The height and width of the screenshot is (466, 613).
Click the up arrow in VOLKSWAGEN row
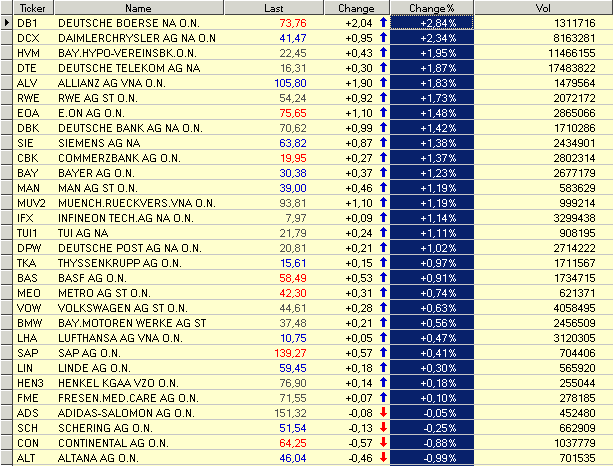click(383, 308)
